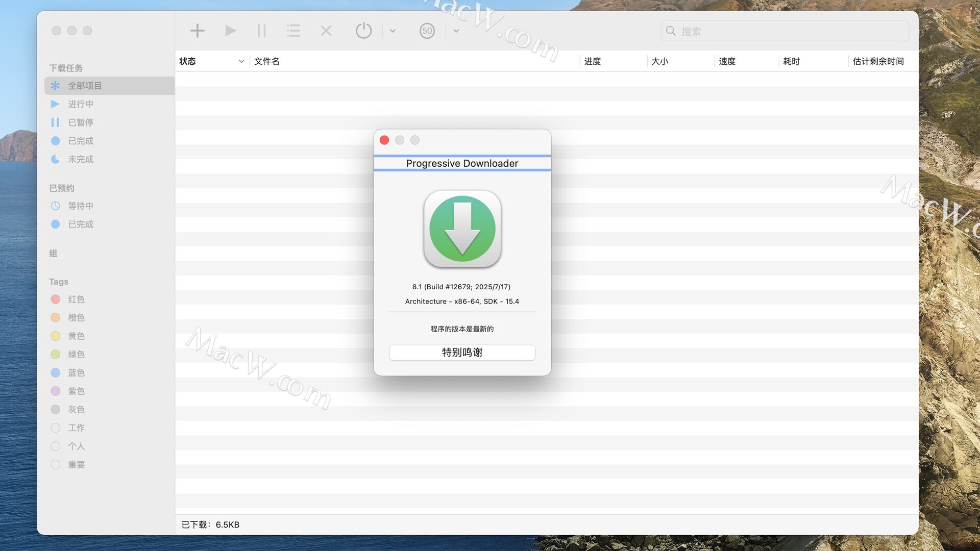The width and height of the screenshot is (980, 551).
Task: Click the 已下载: 6.5KB status bar text
Action: [210, 524]
